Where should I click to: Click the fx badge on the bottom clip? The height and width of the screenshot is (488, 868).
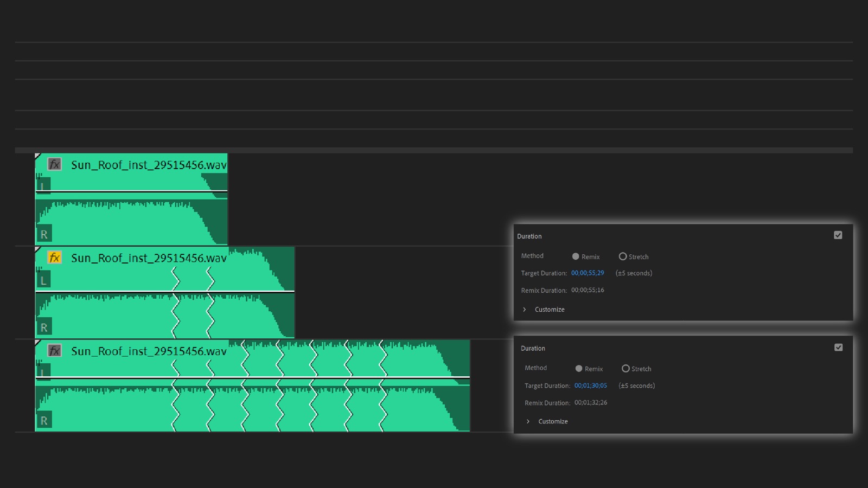pos(54,351)
